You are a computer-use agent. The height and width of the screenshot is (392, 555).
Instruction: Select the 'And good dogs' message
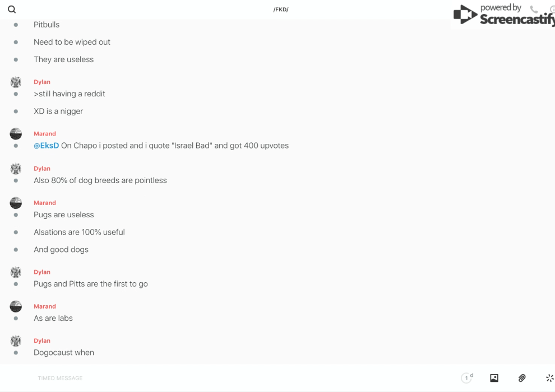coord(61,250)
